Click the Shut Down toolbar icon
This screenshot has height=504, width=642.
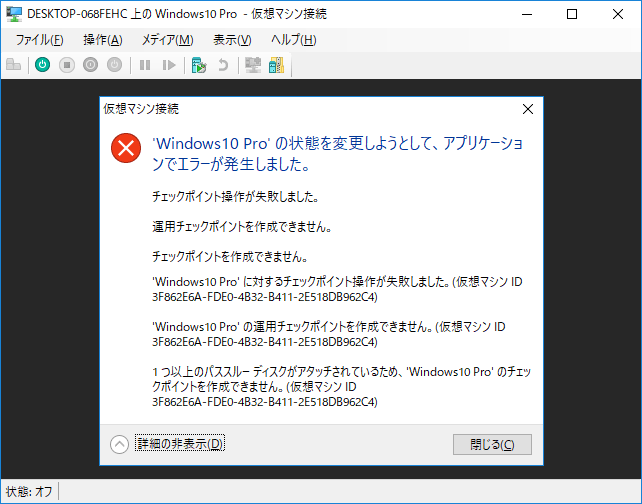point(90,65)
